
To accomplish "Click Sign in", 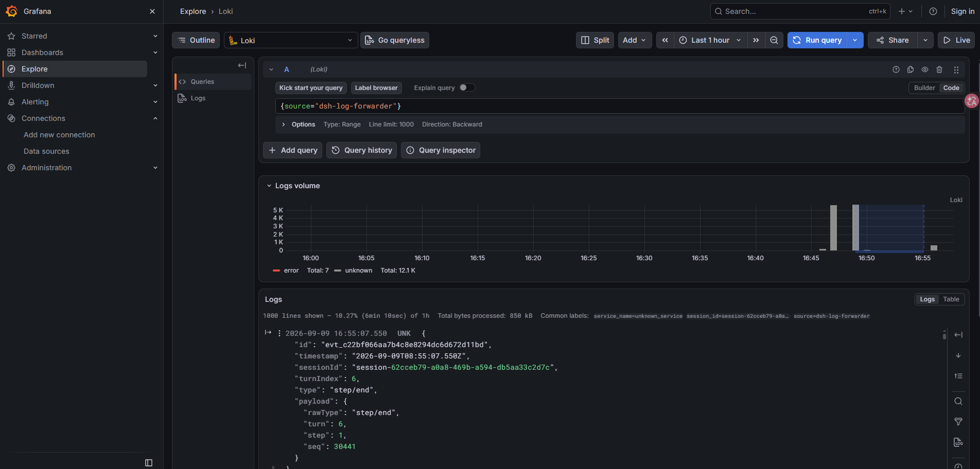I will pyautogui.click(x=962, y=11).
